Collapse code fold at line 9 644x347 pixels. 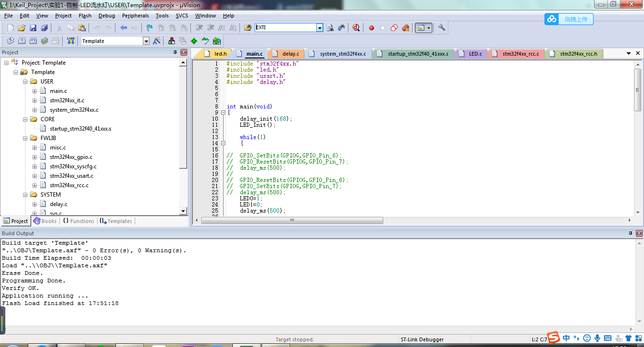[x=223, y=113]
